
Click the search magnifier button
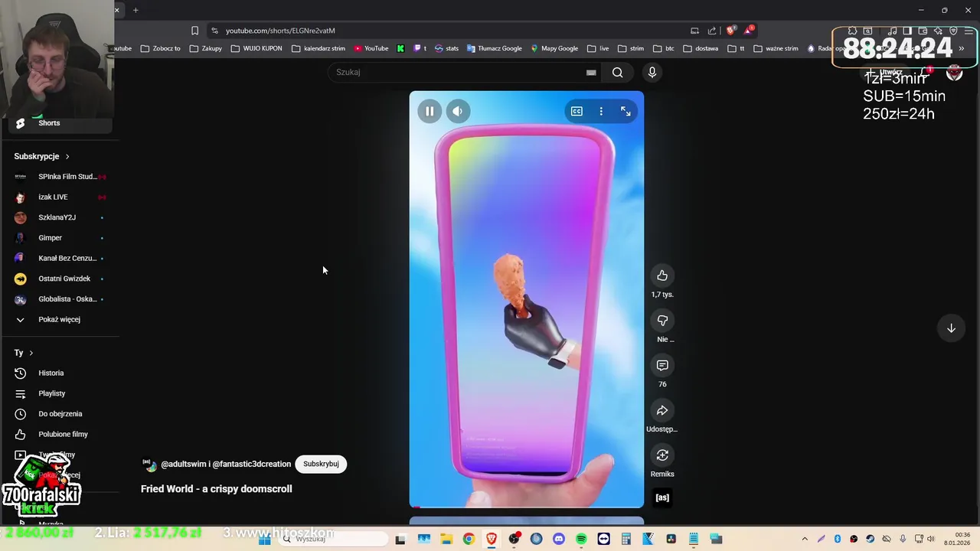click(617, 72)
